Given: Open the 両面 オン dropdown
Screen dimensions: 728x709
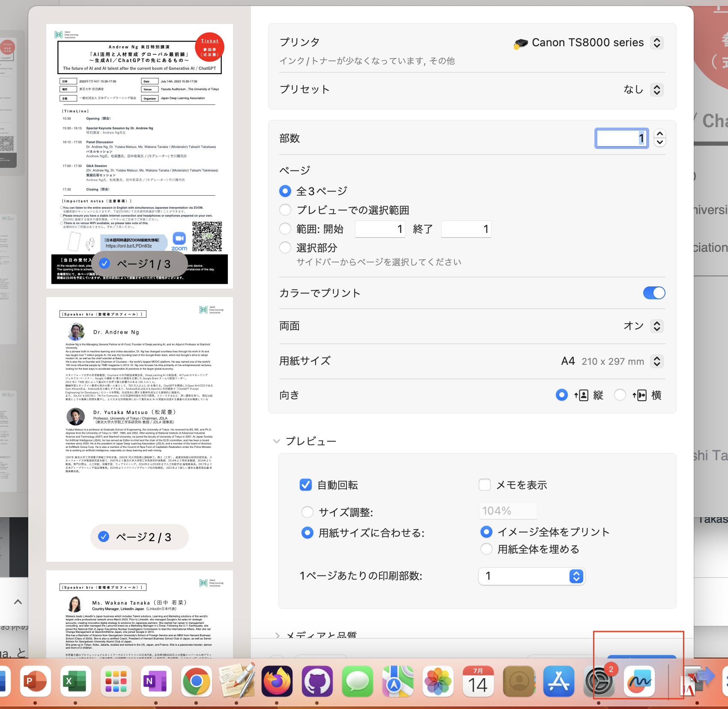Looking at the screenshot, I should click(657, 326).
